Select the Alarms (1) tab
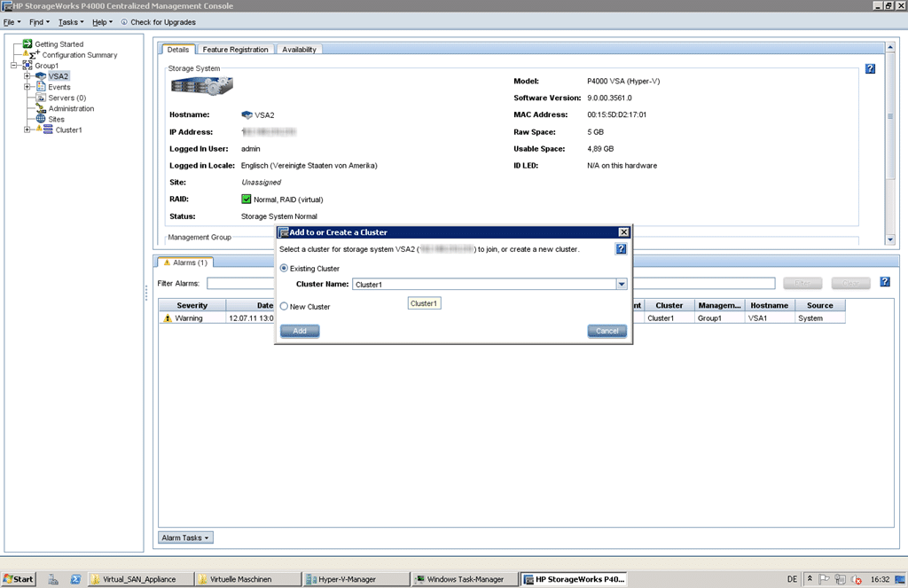 point(185,263)
